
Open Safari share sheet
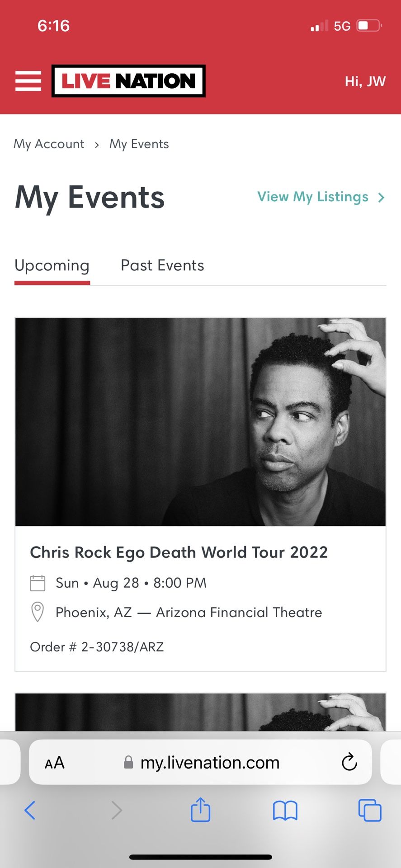click(x=200, y=810)
